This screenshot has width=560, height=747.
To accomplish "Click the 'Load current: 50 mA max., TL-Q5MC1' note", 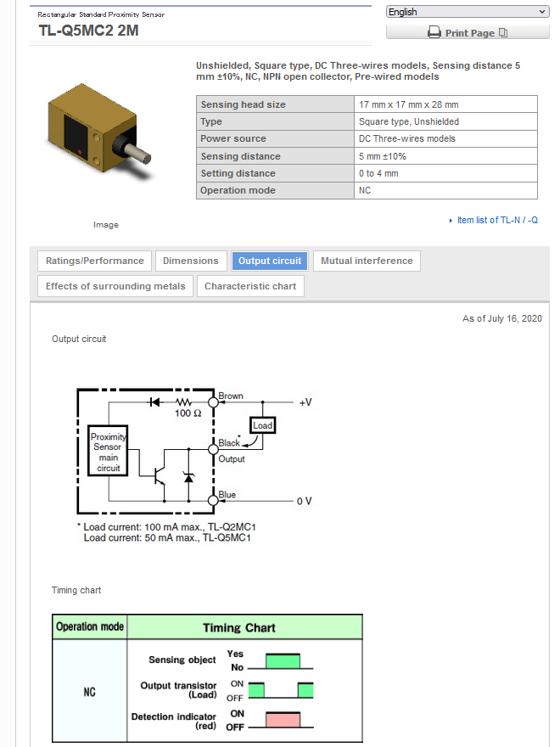I will click(x=167, y=537).
